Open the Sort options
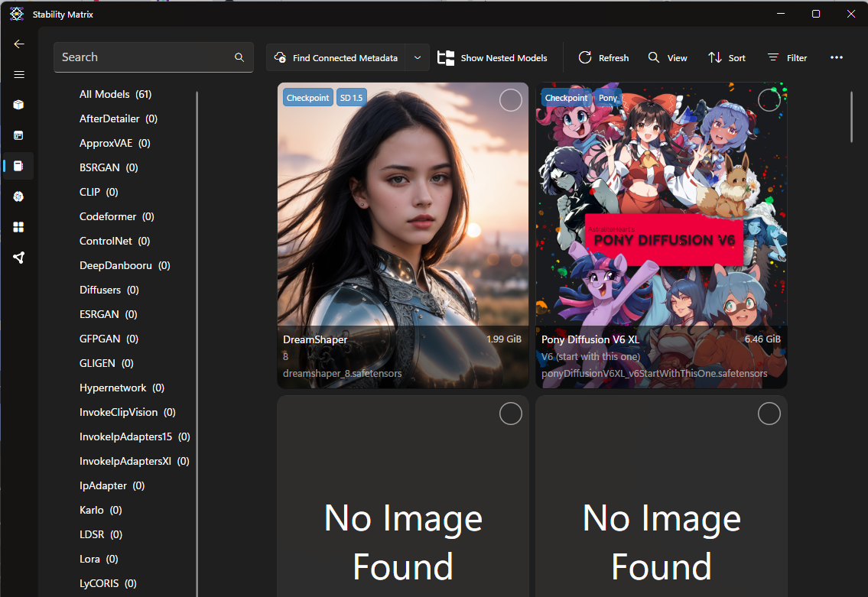Screen dimensions: 868x597 [727, 57]
